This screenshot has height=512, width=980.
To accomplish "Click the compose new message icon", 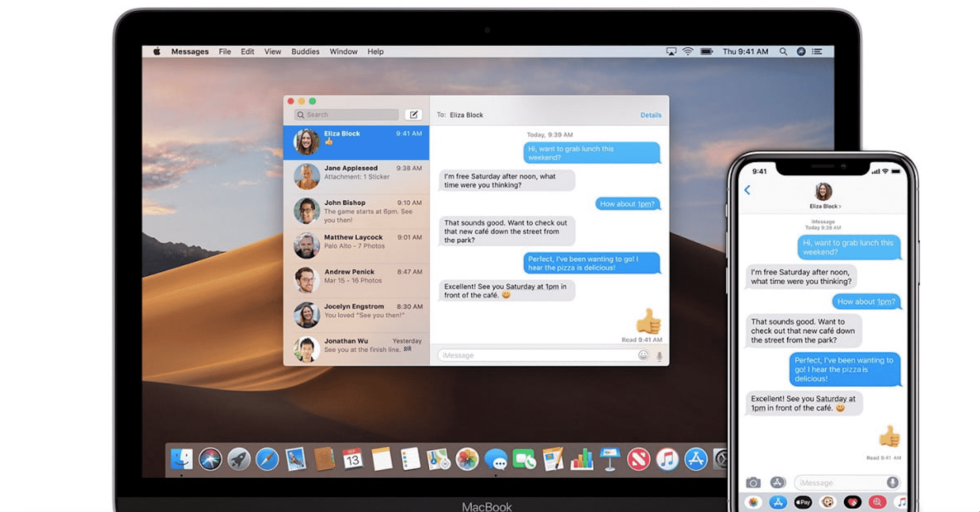I will point(413,114).
